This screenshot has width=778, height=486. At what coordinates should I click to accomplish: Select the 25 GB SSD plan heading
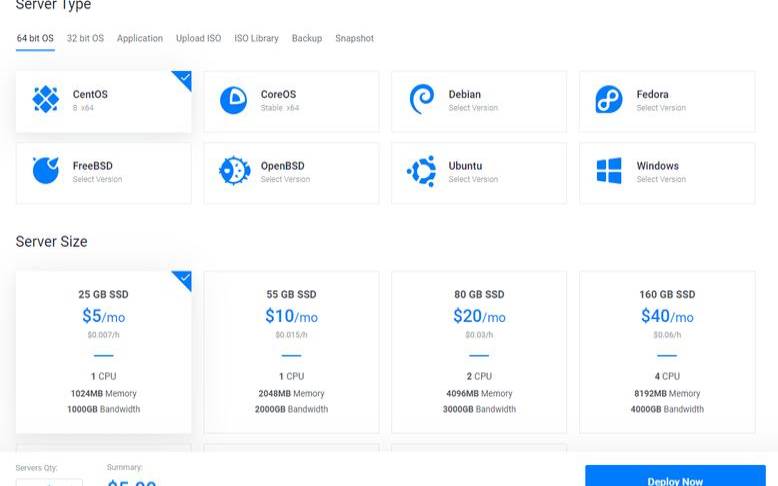[103, 294]
